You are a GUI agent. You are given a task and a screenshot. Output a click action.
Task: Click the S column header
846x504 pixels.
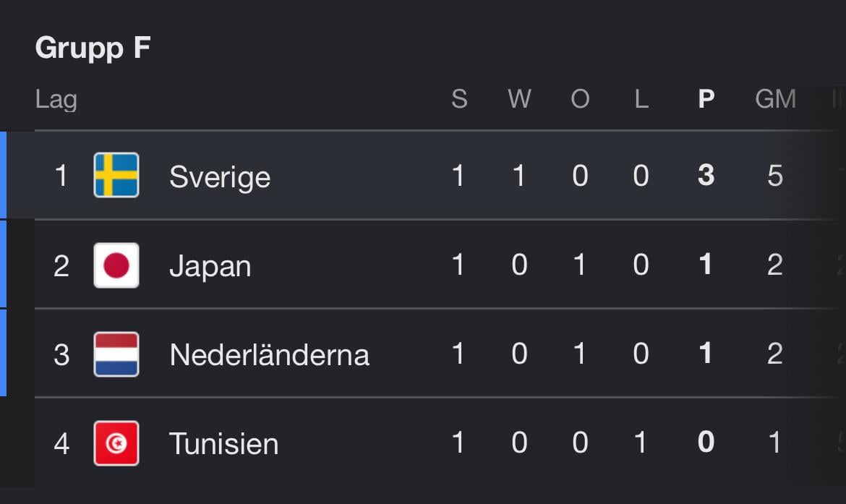pos(459,99)
